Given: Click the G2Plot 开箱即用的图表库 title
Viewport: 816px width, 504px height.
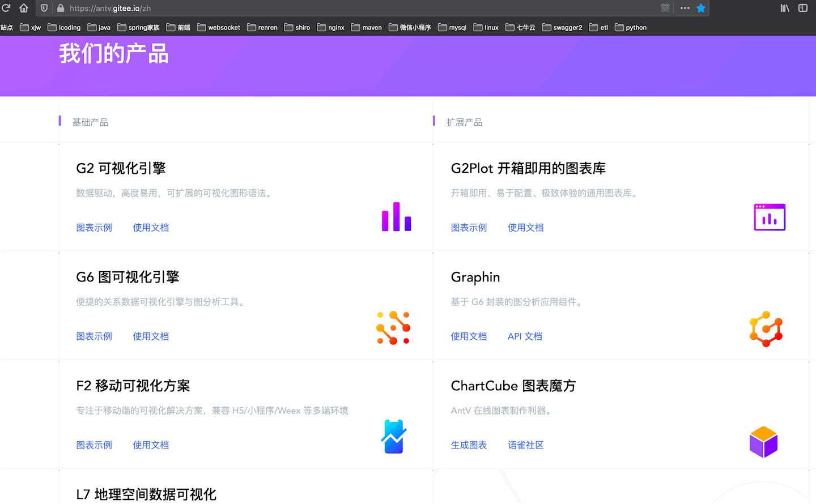Looking at the screenshot, I should pos(528,168).
